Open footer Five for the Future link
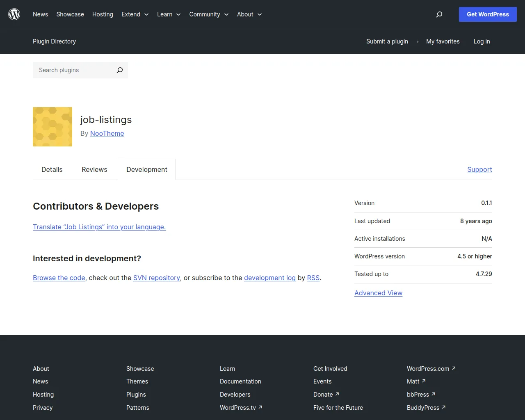The width and height of the screenshot is (525, 420). [x=338, y=408]
